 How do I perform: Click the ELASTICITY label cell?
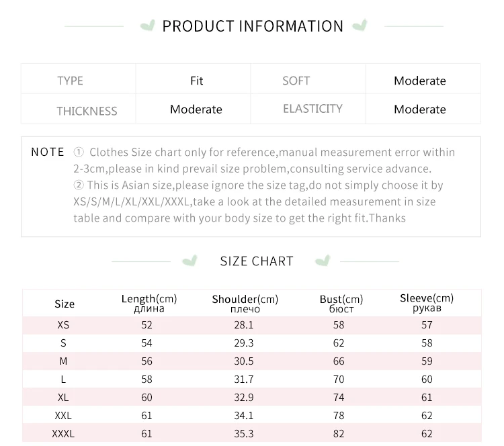point(308,109)
